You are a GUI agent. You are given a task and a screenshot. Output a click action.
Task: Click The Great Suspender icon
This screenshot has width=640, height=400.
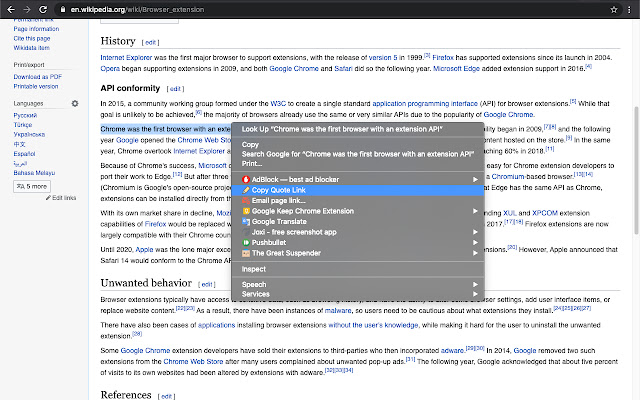tap(246, 253)
